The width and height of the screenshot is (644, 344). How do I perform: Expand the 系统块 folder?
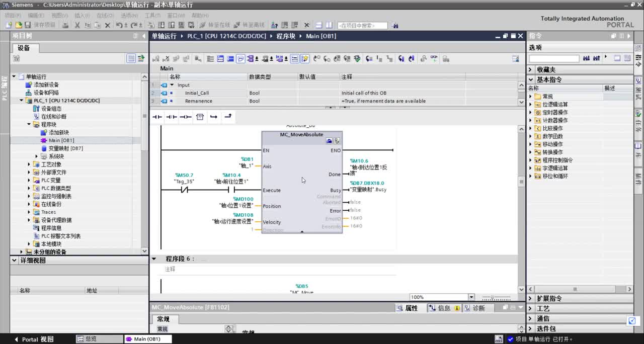pos(36,156)
